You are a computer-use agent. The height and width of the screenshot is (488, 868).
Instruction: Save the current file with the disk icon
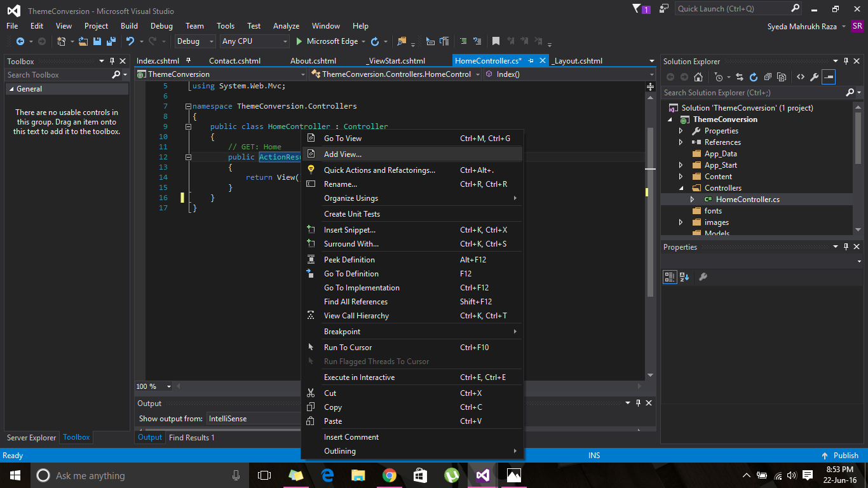tap(97, 41)
